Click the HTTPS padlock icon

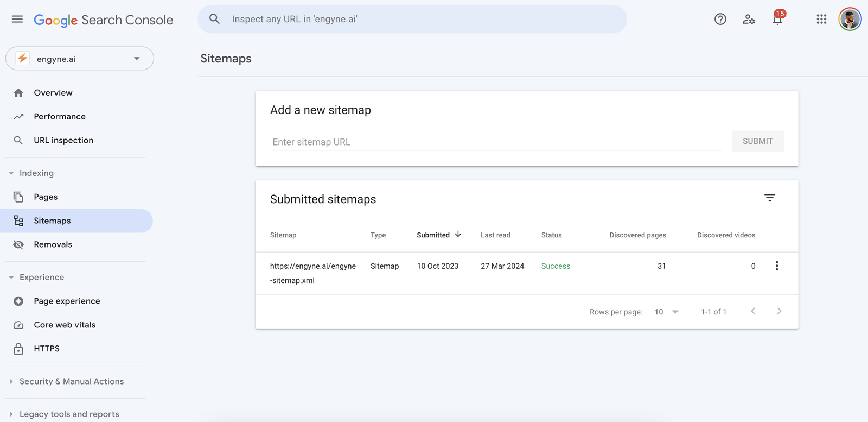tap(18, 349)
